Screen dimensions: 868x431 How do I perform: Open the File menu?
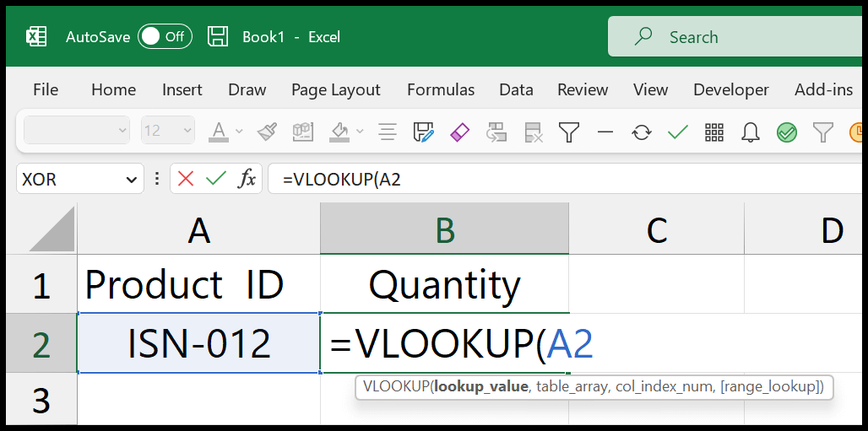click(46, 89)
